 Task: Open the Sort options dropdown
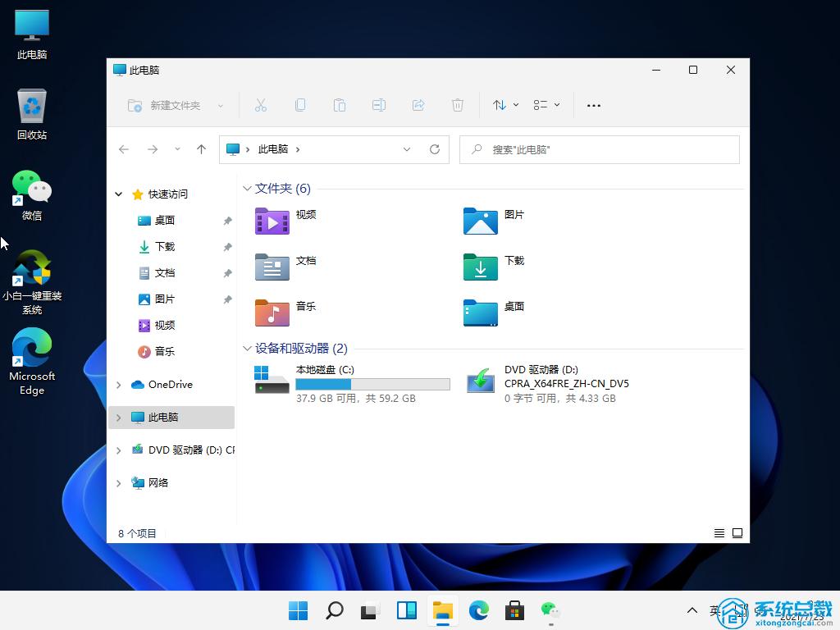click(504, 105)
